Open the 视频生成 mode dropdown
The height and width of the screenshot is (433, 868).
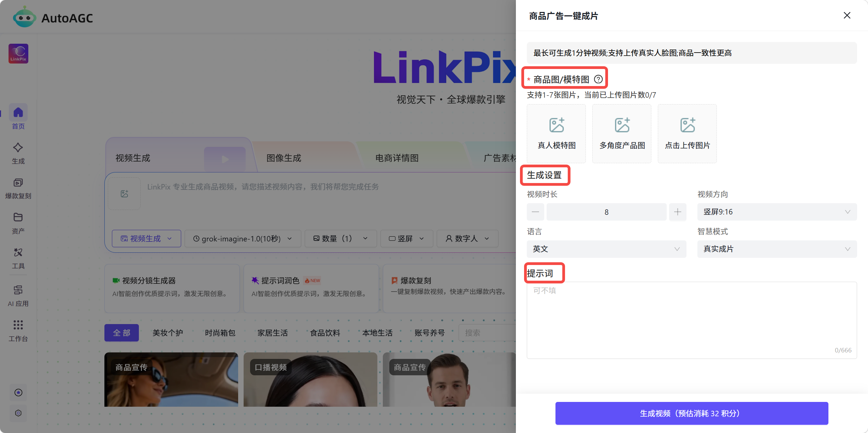coord(146,238)
